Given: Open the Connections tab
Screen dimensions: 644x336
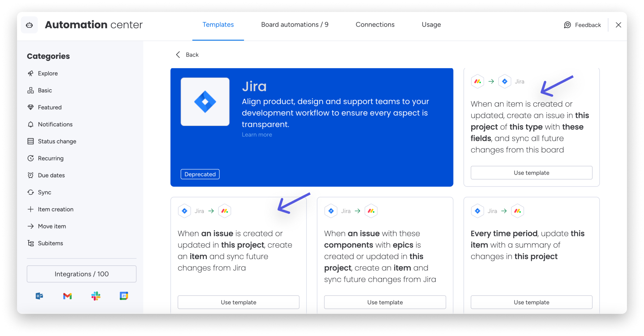Looking at the screenshot, I should click(x=375, y=25).
